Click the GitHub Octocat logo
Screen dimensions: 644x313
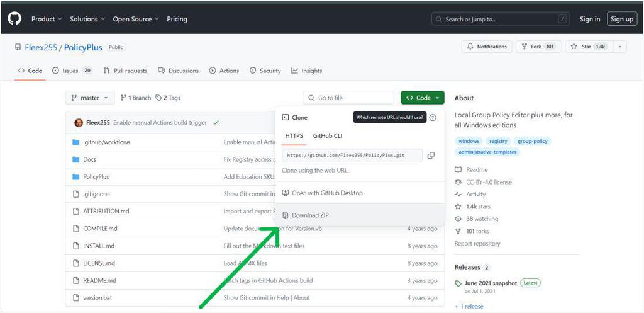click(x=14, y=18)
